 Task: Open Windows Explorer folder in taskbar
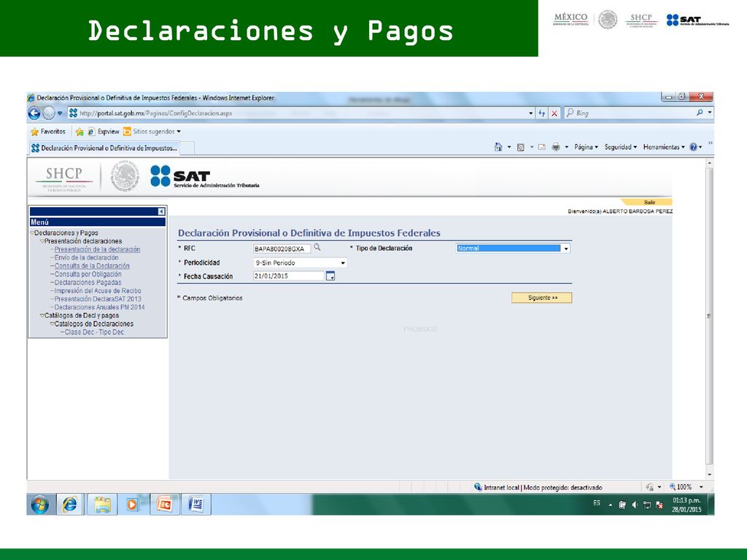click(x=102, y=505)
